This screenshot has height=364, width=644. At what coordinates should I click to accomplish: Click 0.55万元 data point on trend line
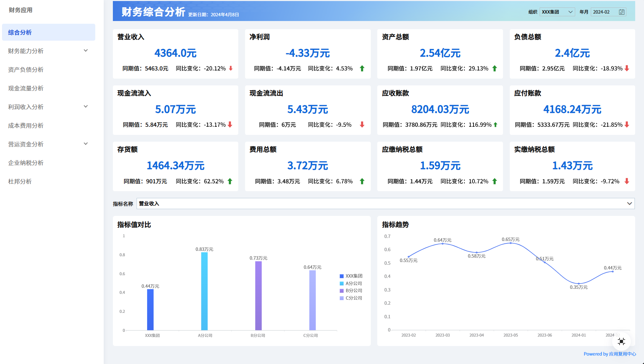coord(409,257)
